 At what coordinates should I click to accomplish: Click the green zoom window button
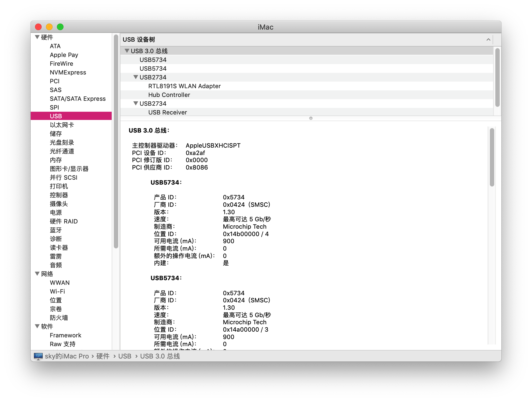(x=60, y=27)
